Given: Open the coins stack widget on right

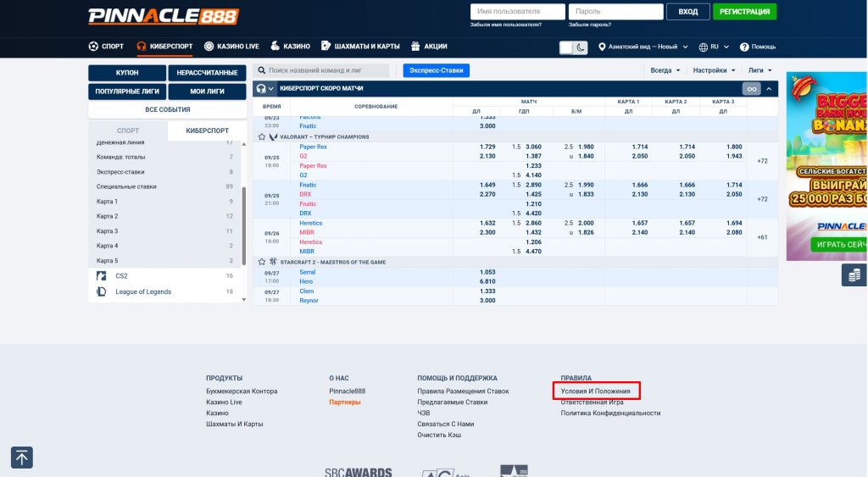Looking at the screenshot, I should pyautogui.click(x=854, y=275).
